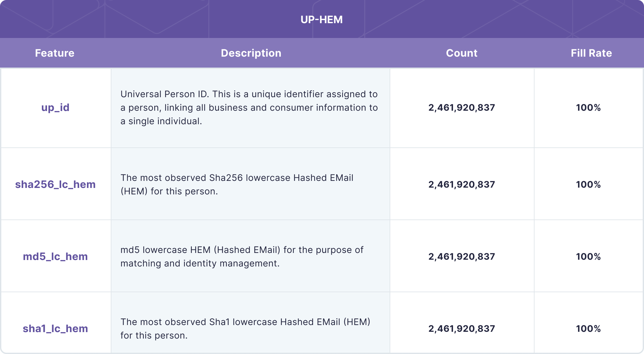
Task: Click the 100% fill rate for md5_lc_hem
Action: [x=589, y=256]
